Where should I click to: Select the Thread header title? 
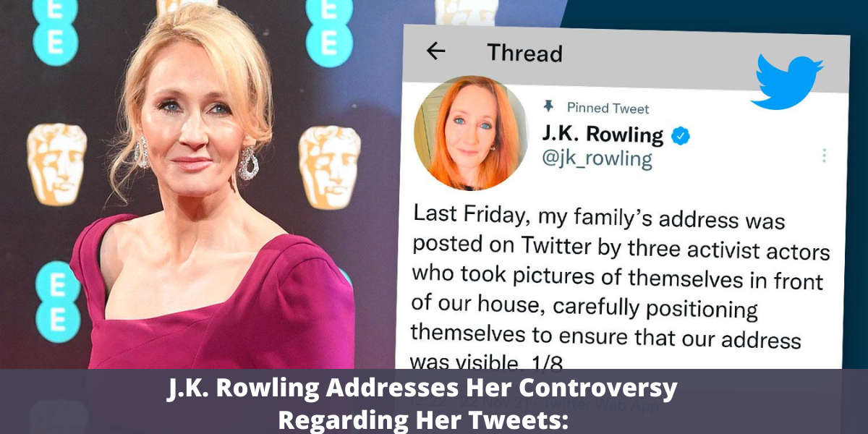524,53
